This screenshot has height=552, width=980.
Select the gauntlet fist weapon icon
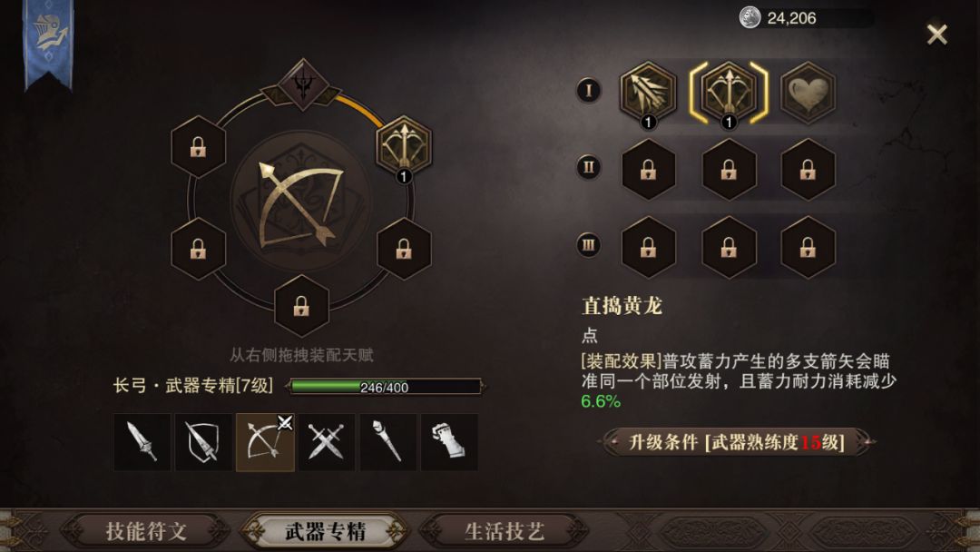pos(449,442)
